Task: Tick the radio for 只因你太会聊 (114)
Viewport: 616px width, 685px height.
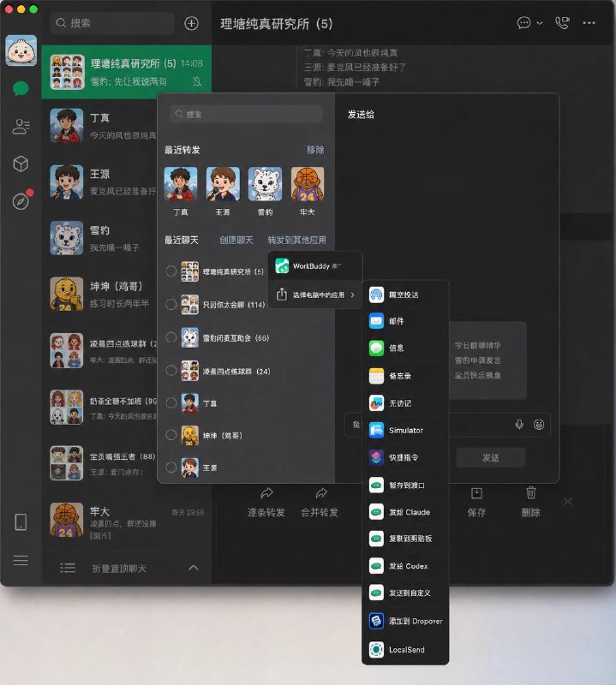Action: (171, 304)
